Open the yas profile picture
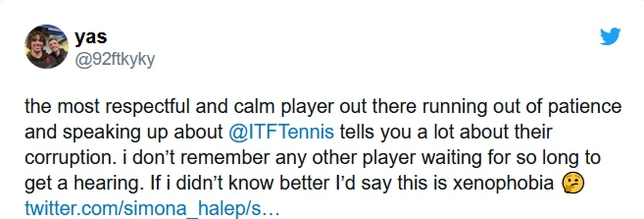Image resolution: width=644 pixels, height=219 pixels. (x=47, y=47)
